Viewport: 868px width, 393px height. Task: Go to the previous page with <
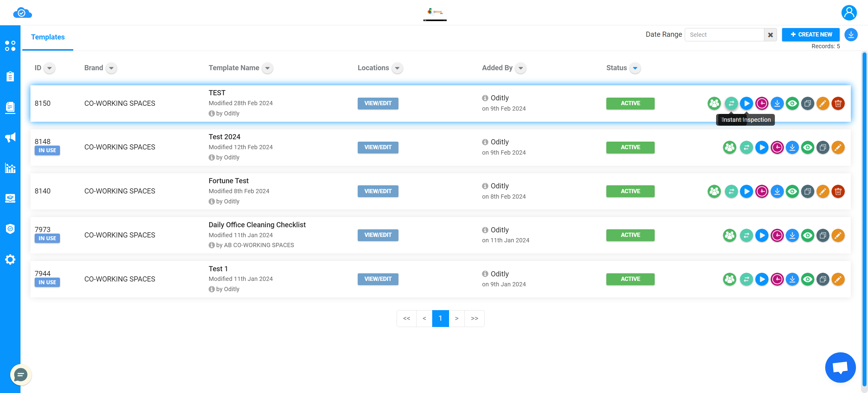424,319
